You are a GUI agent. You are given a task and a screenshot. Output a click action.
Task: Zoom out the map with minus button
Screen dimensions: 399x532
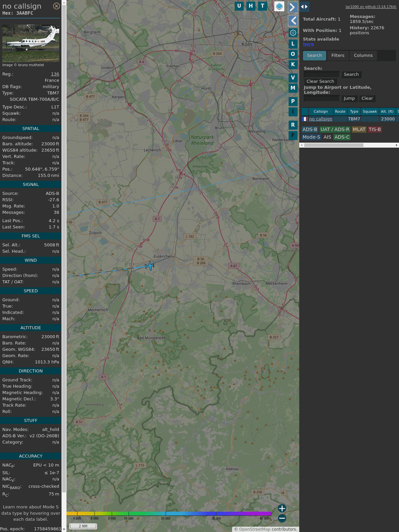(282, 518)
